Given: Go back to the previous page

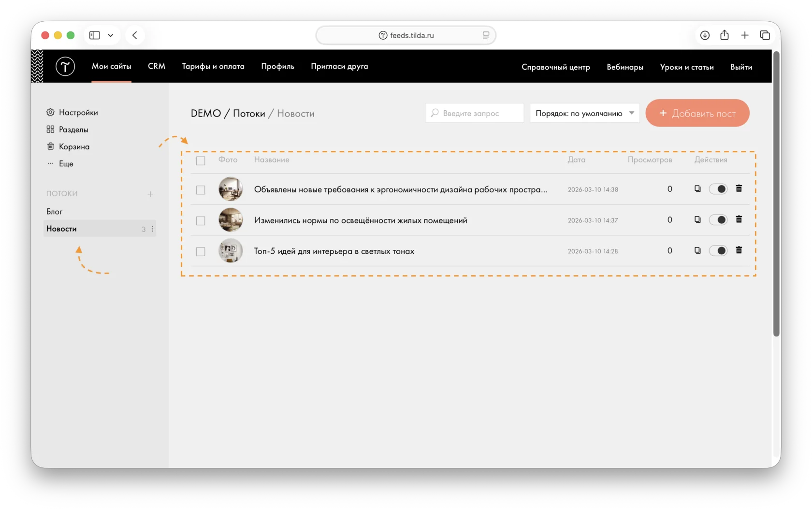Looking at the screenshot, I should 135,35.
